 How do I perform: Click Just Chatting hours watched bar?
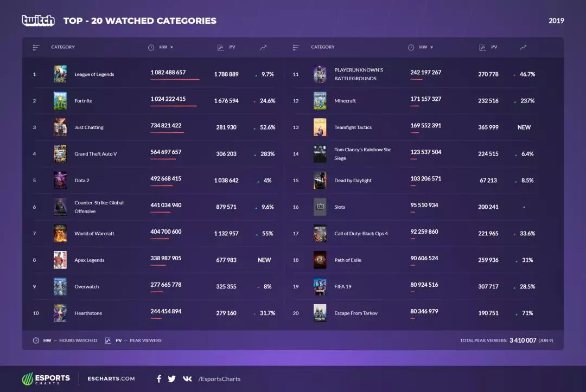tap(167, 132)
